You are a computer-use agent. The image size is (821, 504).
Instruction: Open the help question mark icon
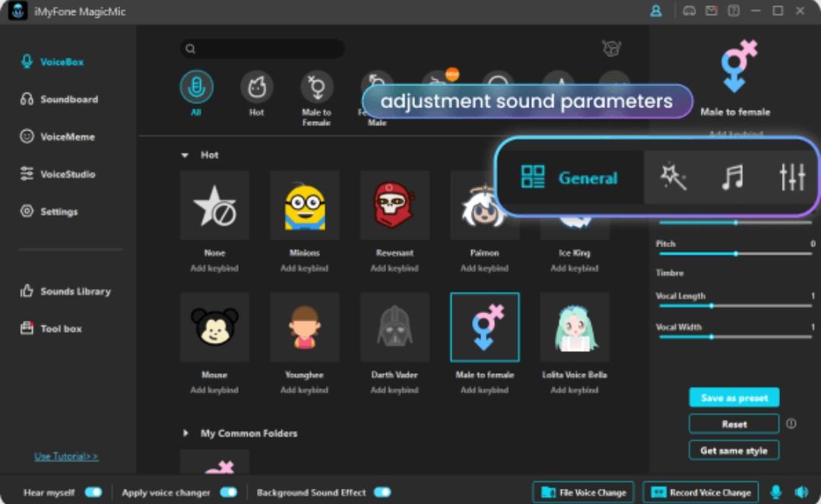pos(734,11)
